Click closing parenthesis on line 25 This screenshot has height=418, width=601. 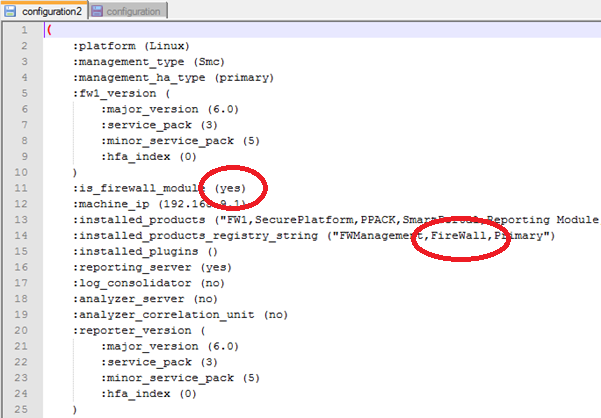coord(75,410)
